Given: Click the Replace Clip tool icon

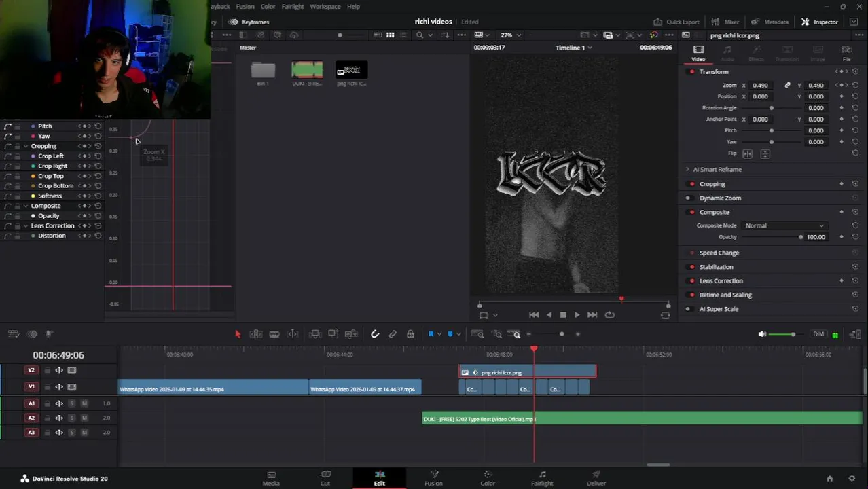Looking at the screenshot, I should tap(351, 334).
